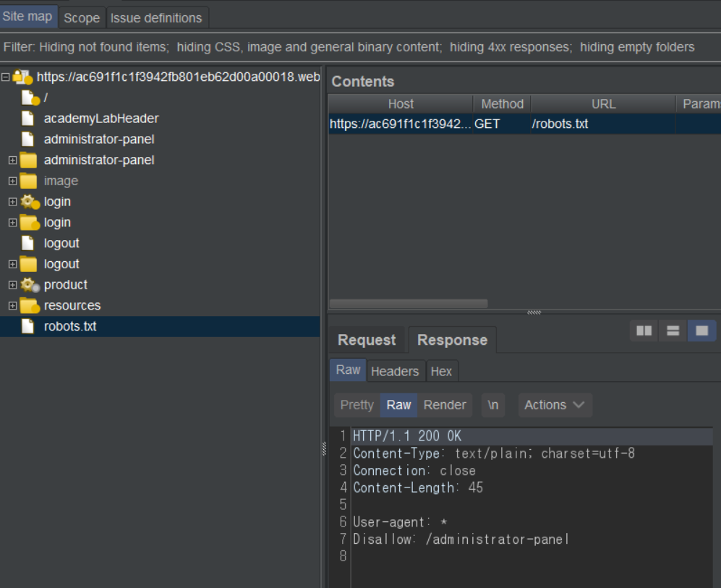The image size is (721, 588).
Task: Click the Contents table horizontal scrollbar
Action: point(409,304)
